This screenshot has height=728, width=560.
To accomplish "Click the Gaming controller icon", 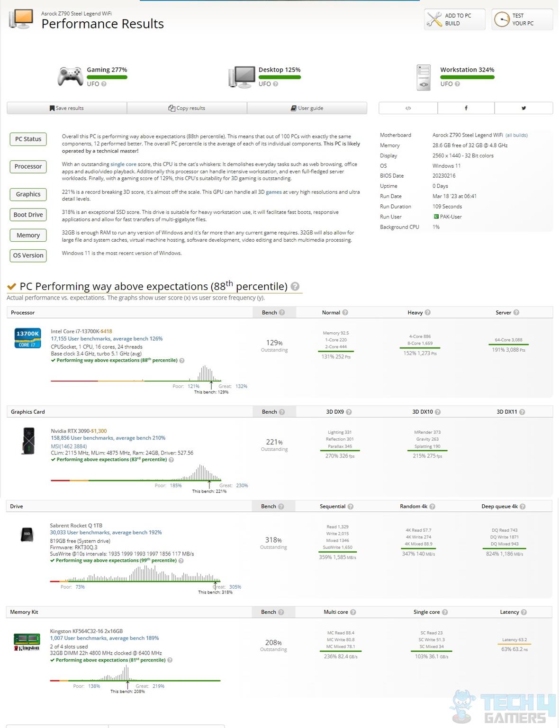I will point(70,77).
